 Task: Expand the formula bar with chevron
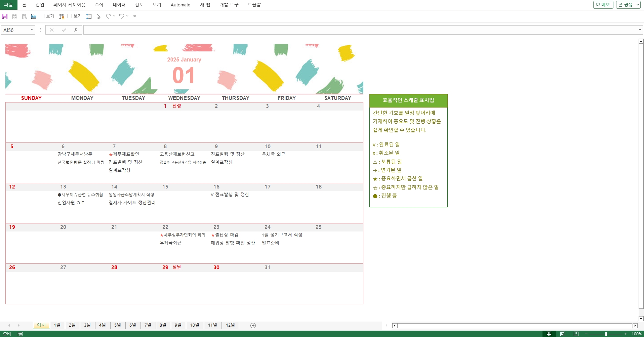click(640, 30)
